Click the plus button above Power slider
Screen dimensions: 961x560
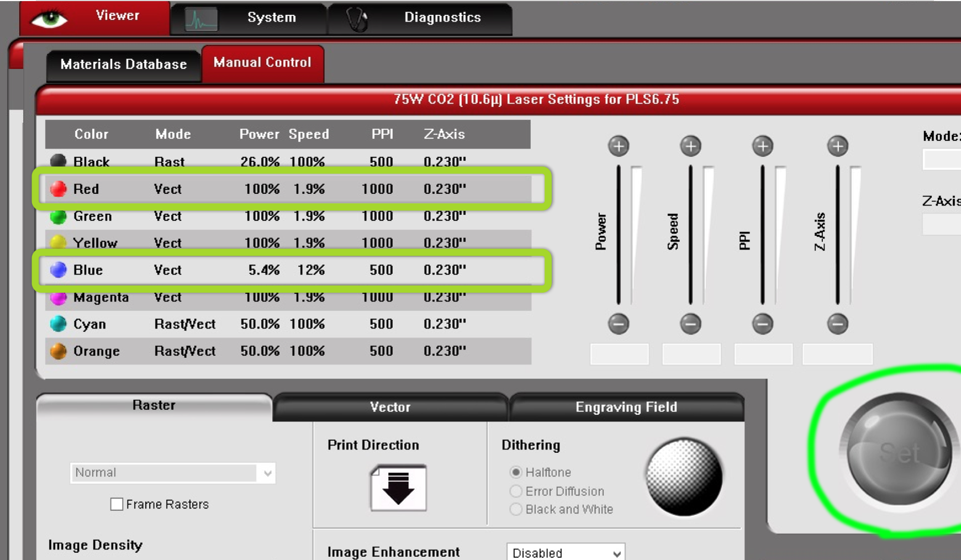[x=618, y=146]
